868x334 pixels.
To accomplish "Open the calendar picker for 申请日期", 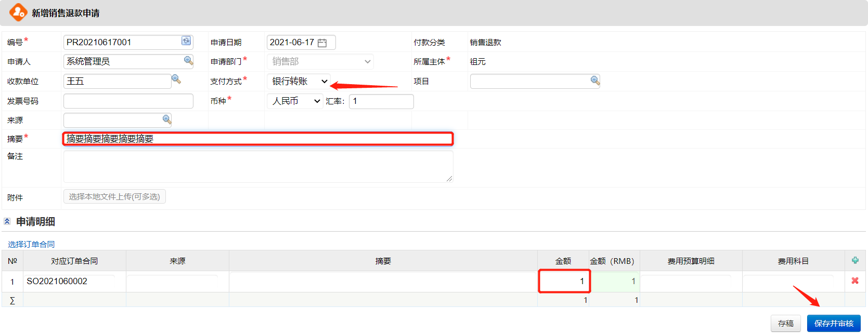I will coord(322,43).
